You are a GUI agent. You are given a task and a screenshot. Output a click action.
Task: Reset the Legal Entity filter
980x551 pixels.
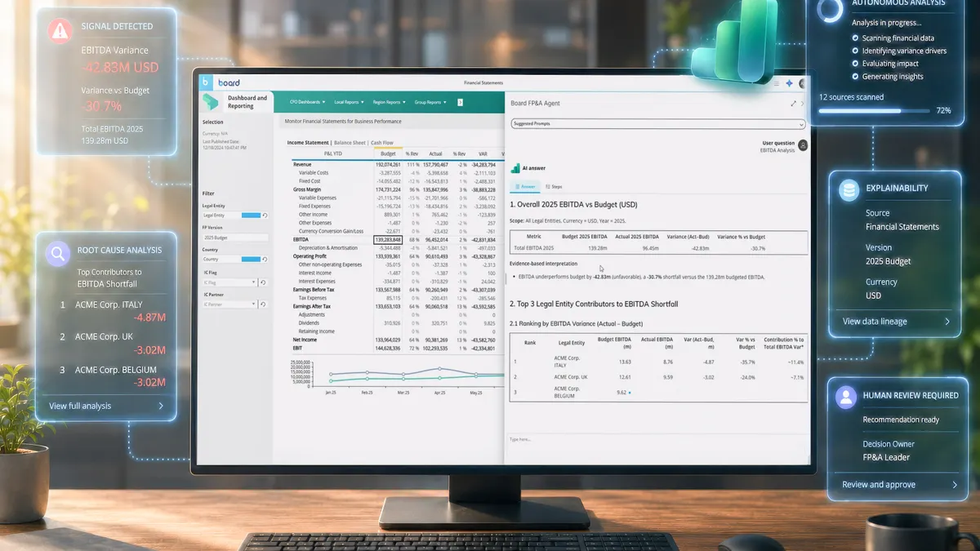tap(264, 215)
